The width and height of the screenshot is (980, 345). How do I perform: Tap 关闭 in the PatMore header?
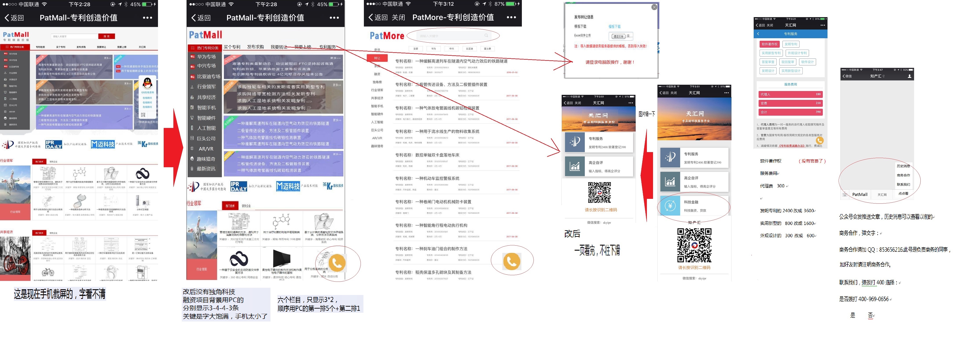(398, 18)
